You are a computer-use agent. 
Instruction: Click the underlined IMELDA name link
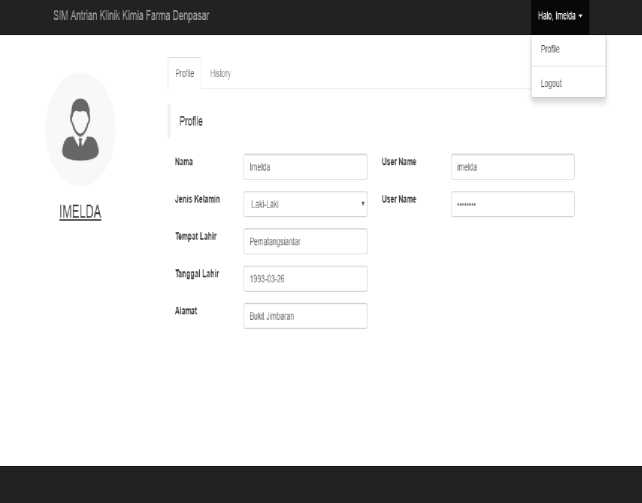[x=80, y=212]
